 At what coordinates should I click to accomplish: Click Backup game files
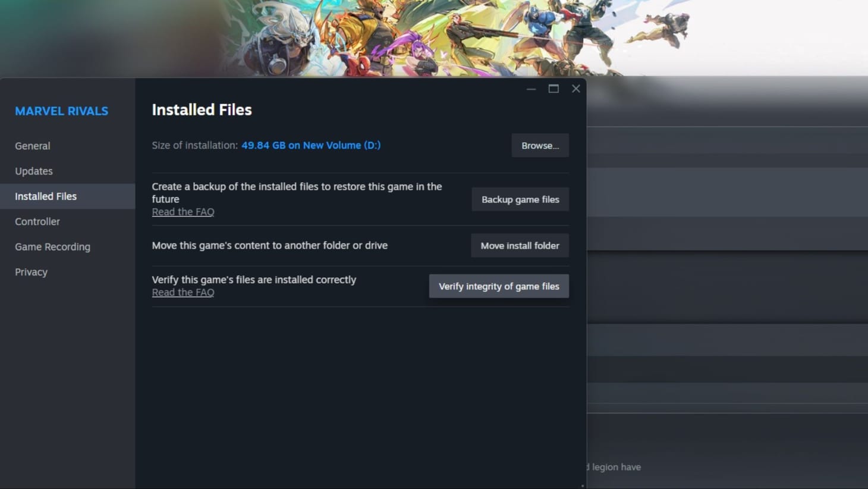(520, 199)
